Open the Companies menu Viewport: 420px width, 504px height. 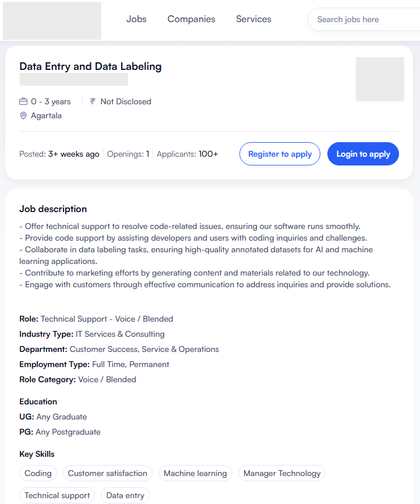(191, 19)
